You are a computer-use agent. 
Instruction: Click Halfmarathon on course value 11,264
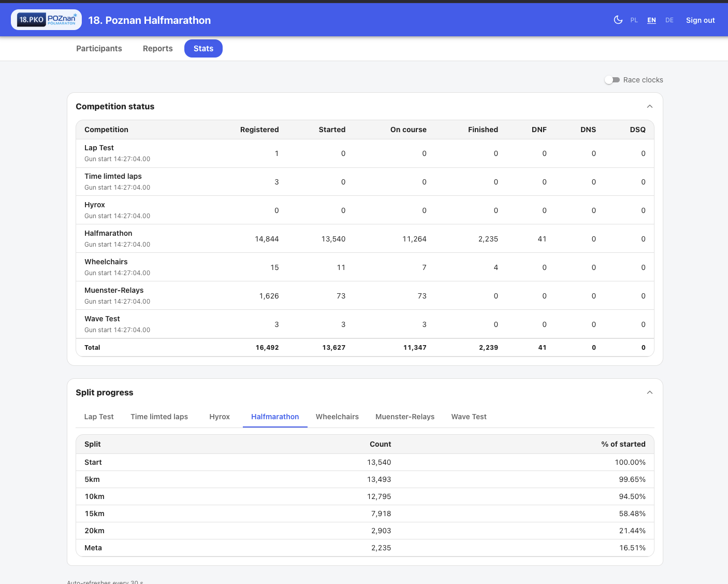pos(414,239)
